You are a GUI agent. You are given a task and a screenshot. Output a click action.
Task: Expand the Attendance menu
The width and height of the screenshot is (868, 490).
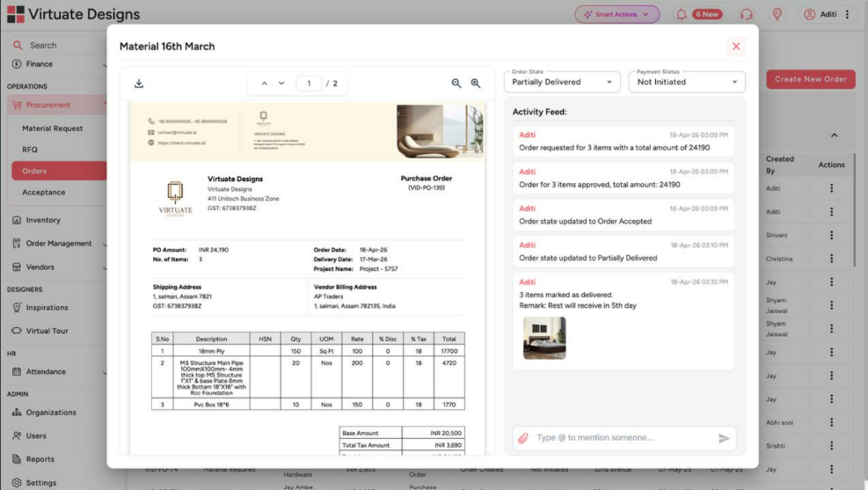coord(58,372)
